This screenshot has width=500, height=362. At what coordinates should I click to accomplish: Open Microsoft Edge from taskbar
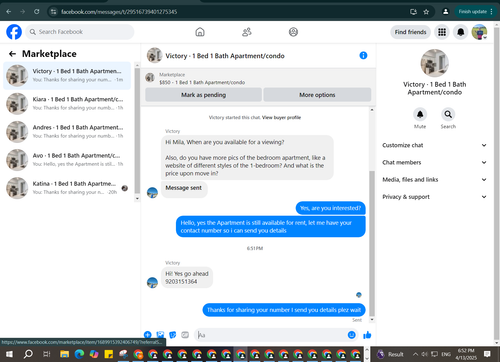(x=79, y=354)
